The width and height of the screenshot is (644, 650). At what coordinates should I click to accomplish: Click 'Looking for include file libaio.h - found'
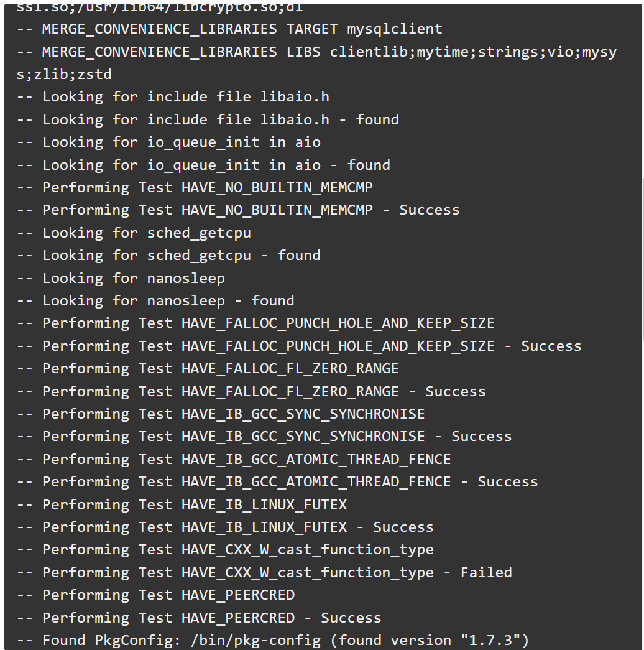[x=208, y=119]
